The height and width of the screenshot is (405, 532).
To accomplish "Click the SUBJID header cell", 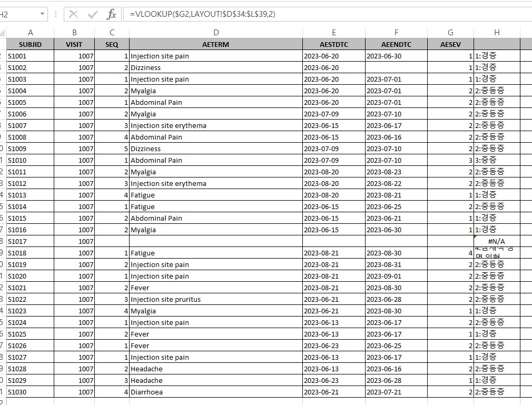I will [30, 44].
